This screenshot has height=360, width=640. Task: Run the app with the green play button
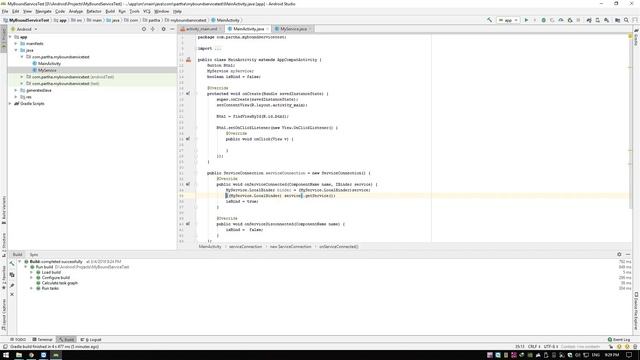(x=526, y=20)
